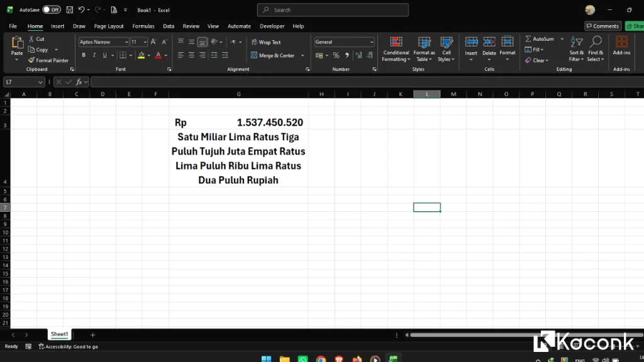Click the Paste clipboard icon

[17, 43]
